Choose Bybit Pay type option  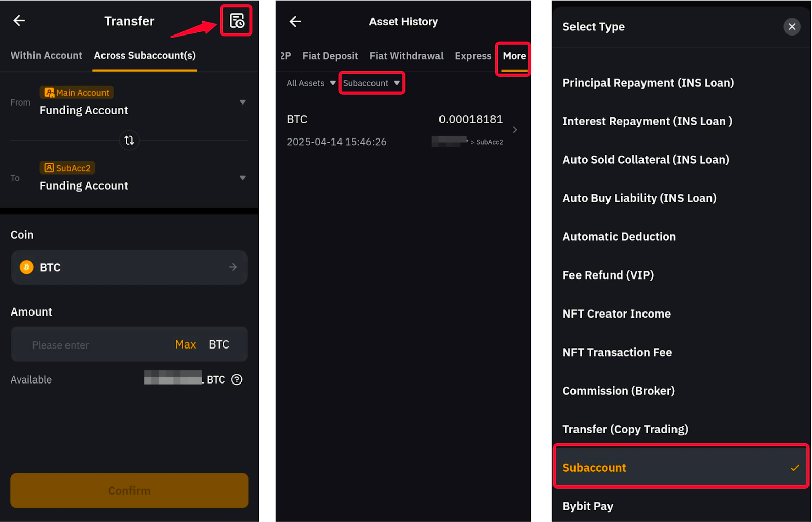(588, 506)
